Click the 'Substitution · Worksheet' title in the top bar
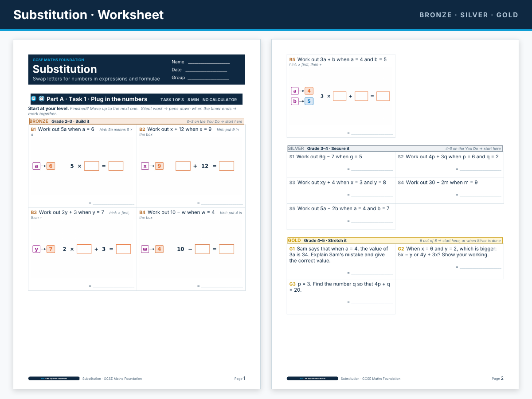 point(89,15)
